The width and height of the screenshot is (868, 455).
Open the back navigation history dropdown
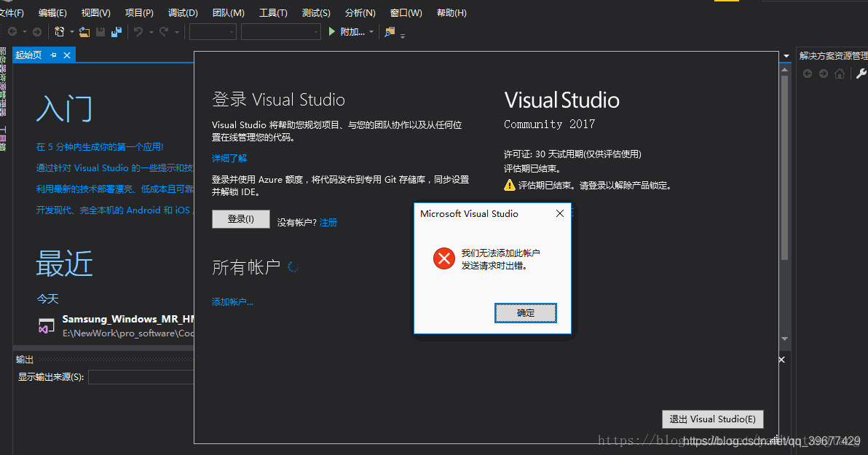point(24,32)
